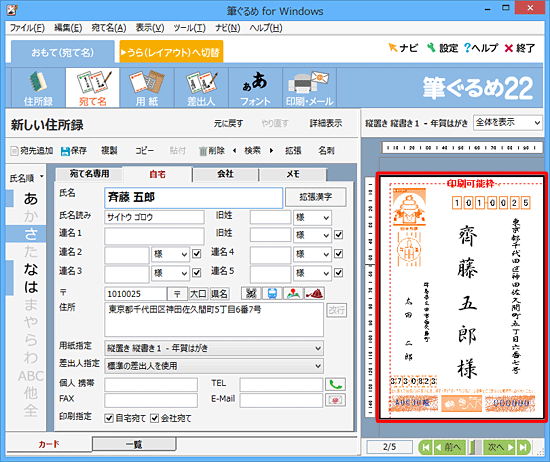Viewport: 550px width, 462px height.
Task: Toggle the 連名4 checkbox
Action: 338,254
